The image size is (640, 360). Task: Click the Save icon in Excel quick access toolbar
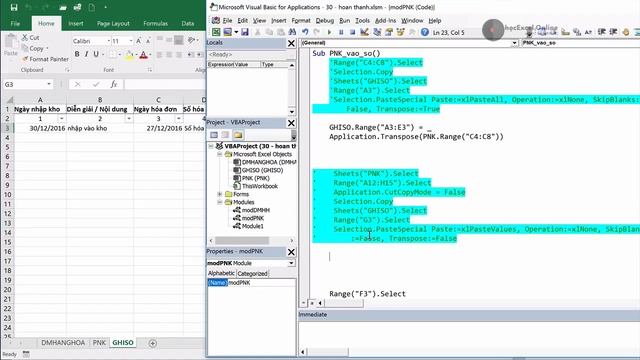point(14,7)
